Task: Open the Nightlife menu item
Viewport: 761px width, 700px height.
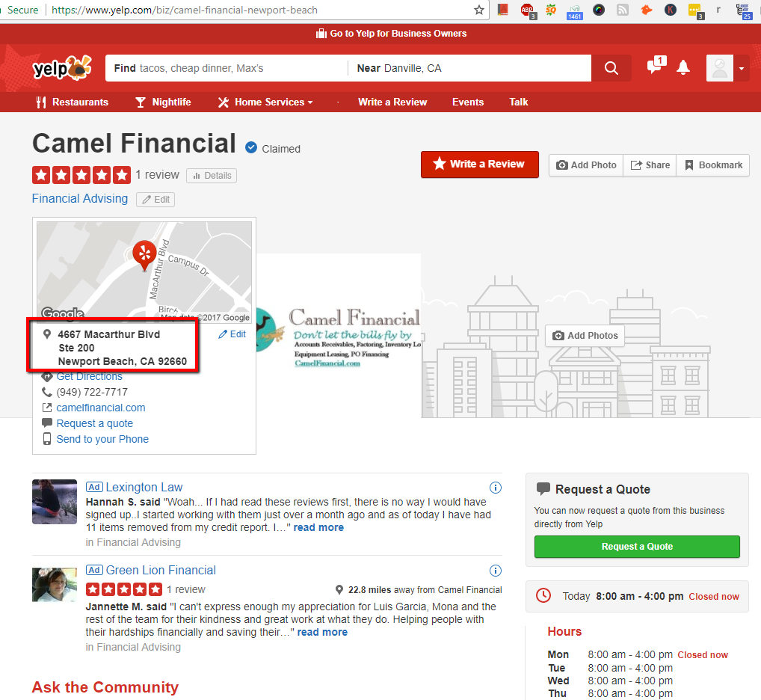Action: tap(163, 102)
